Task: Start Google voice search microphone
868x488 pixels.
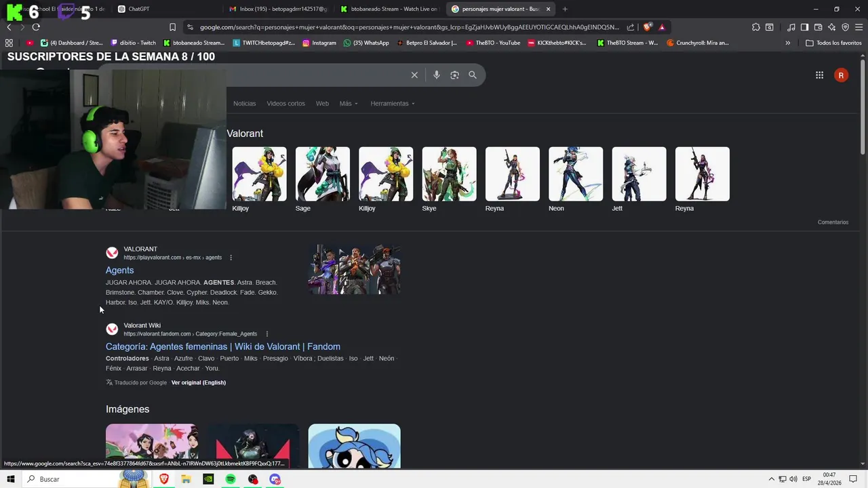Action: (x=437, y=75)
